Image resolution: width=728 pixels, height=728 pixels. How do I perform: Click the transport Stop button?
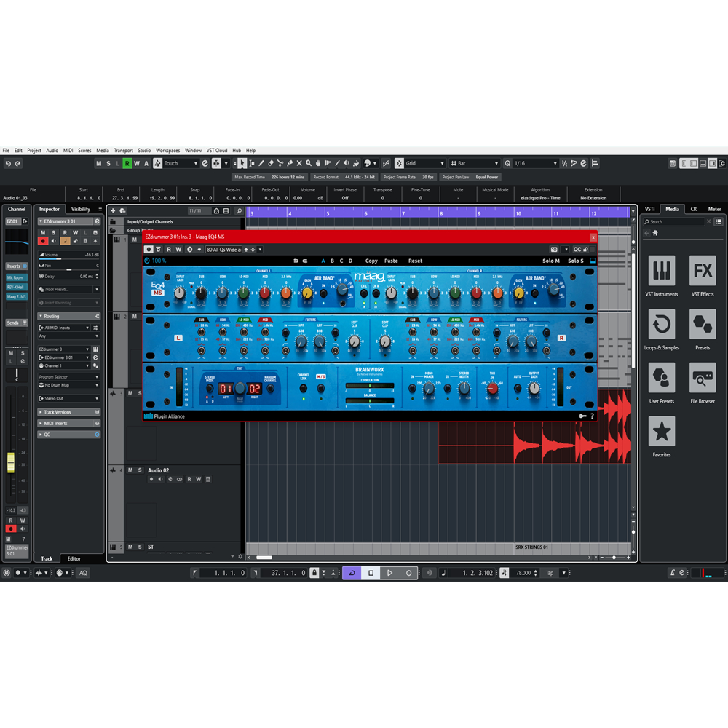(x=371, y=573)
